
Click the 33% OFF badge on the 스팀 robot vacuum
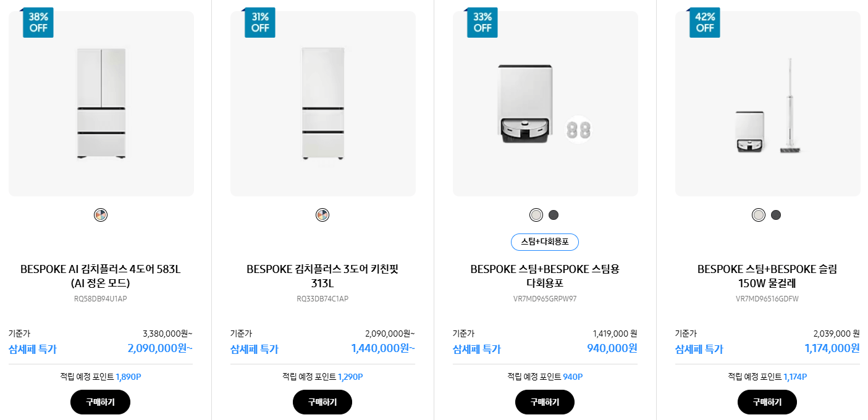(x=482, y=22)
